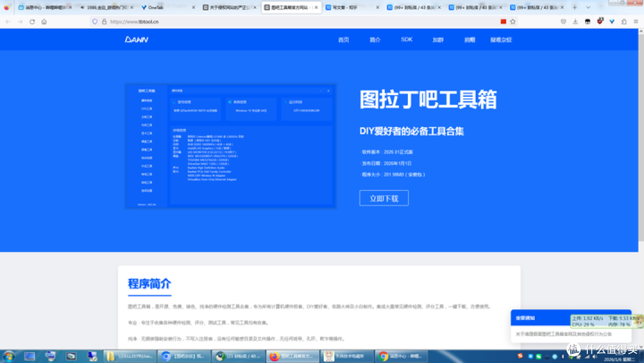The height and width of the screenshot is (363, 644).
Task: Go back with the browser back arrow
Action: click(x=8, y=21)
